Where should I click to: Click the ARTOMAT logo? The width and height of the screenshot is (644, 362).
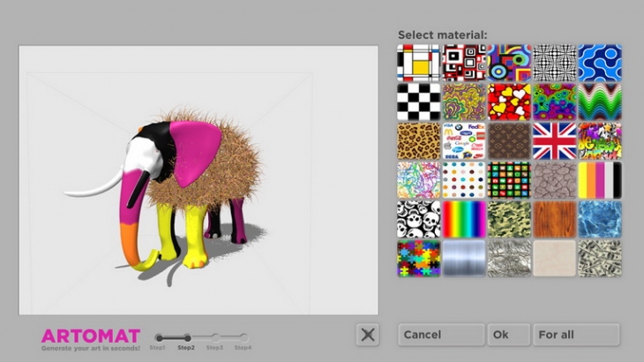tap(91, 336)
